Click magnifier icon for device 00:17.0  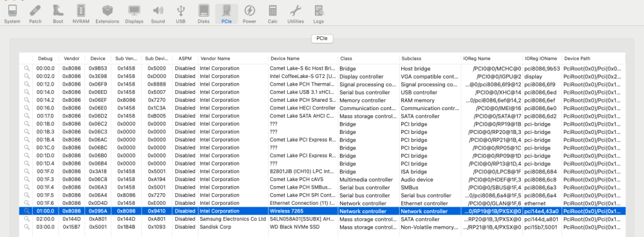(x=26, y=116)
